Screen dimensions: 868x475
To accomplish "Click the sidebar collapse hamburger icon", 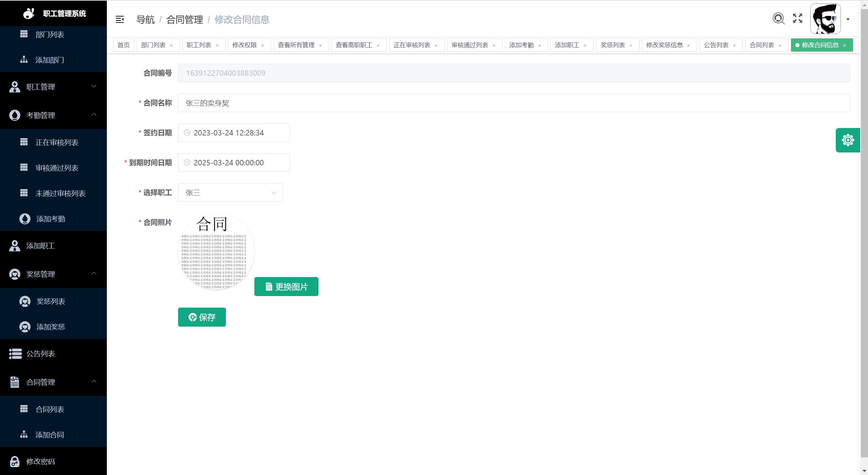I will click(x=120, y=20).
